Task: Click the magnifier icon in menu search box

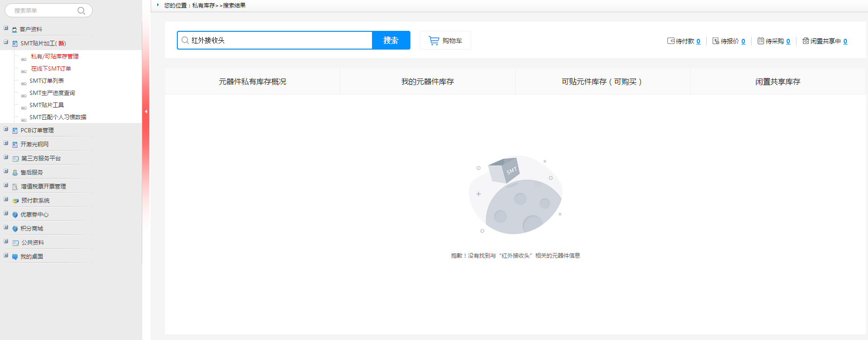Action: click(x=81, y=11)
